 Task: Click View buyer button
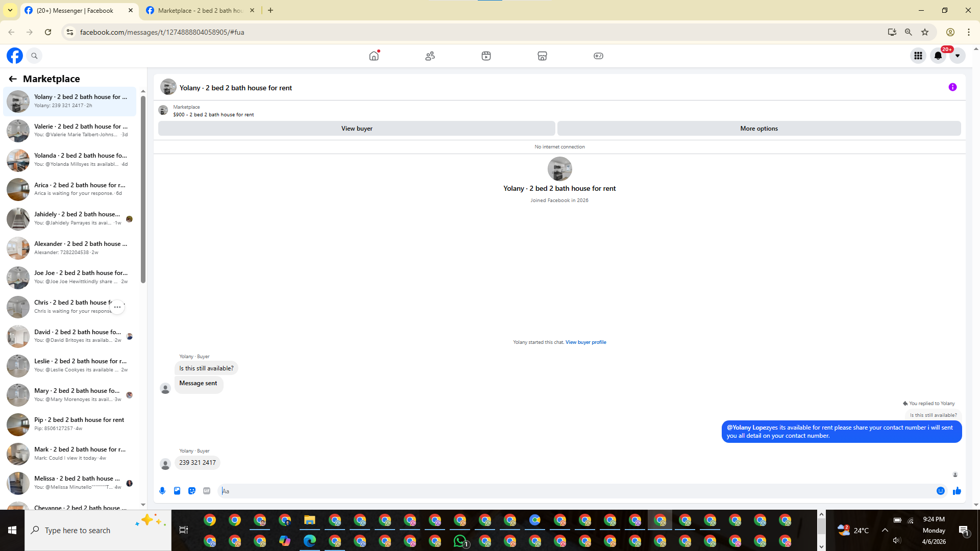point(357,129)
